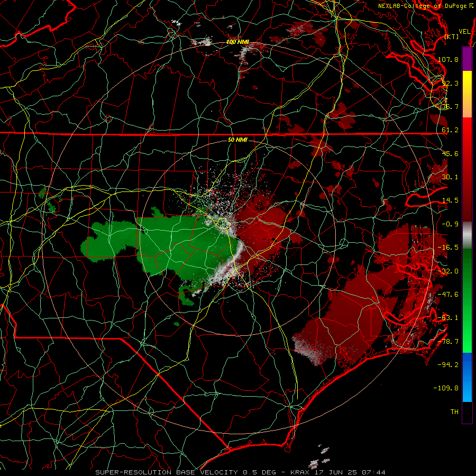Viewport: 476px width, 476px height.
Task: Click the 100 NMI range ring label
Action: click(x=237, y=42)
